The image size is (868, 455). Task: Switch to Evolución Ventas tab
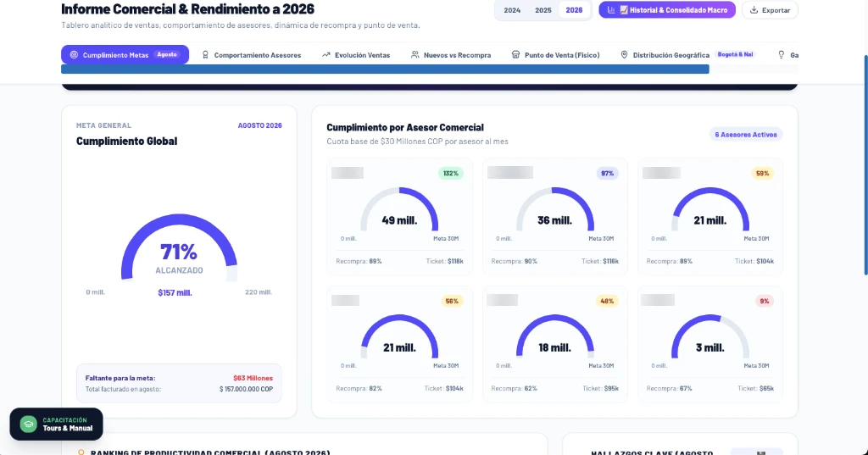coord(356,55)
